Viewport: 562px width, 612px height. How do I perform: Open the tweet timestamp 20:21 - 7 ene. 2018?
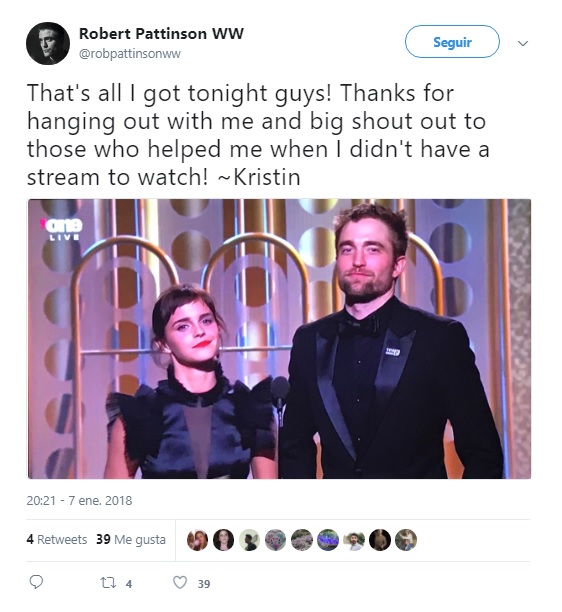click(x=80, y=501)
